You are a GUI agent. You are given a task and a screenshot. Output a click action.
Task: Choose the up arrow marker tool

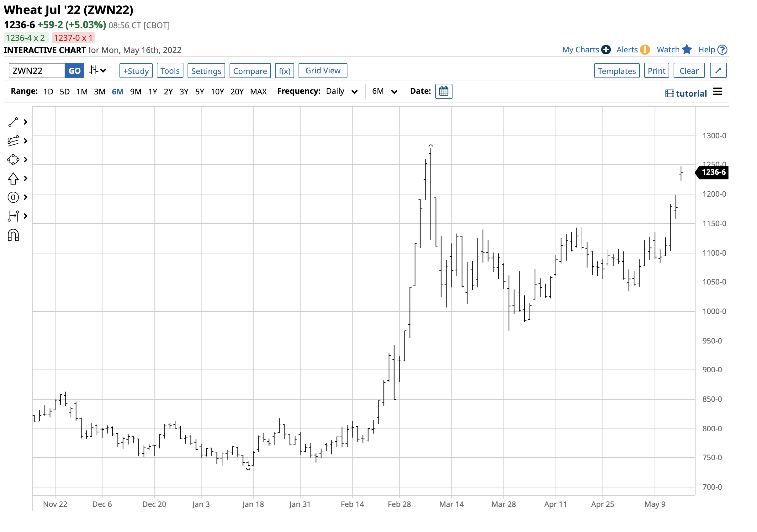[x=13, y=178]
